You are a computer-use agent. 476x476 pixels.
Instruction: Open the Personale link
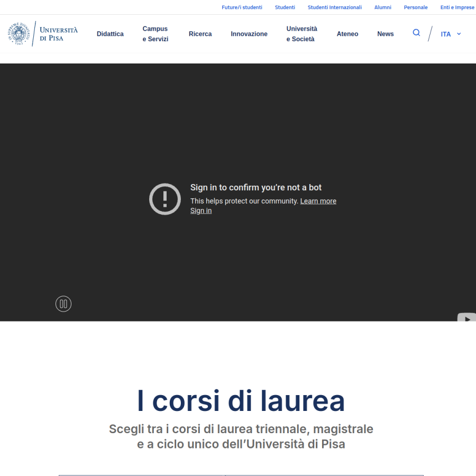[416, 7]
